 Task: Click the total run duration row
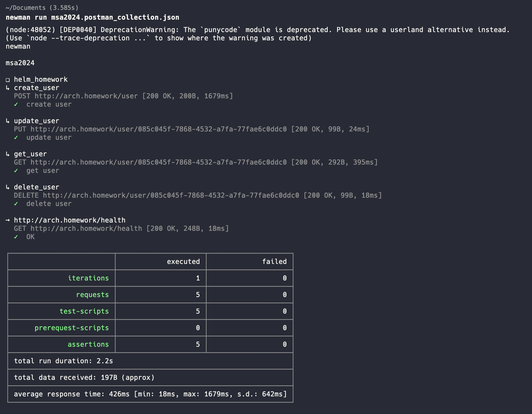point(63,361)
